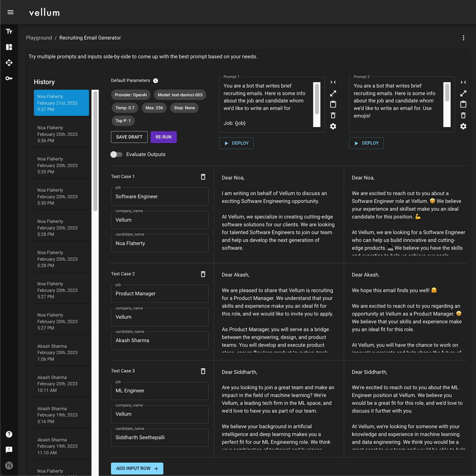Click the RE-RUN button
This screenshot has width=476, height=476.
click(163, 137)
